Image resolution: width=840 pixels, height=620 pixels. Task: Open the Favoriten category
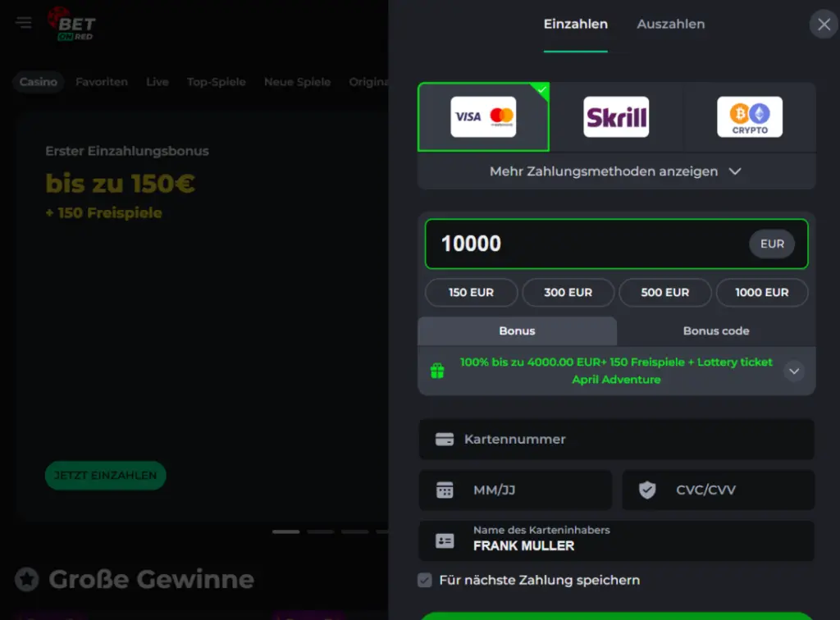click(102, 82)
